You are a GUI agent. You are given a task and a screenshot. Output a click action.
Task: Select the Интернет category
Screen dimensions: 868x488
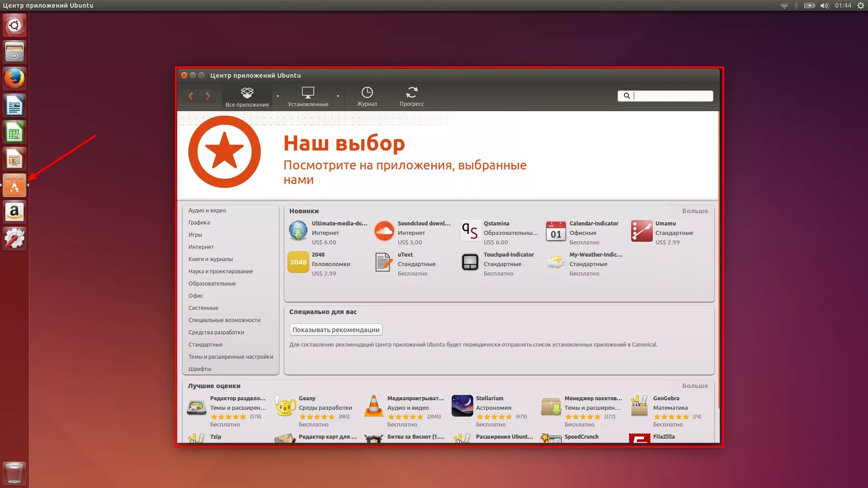pyautogui.click(x=201, y=247)
